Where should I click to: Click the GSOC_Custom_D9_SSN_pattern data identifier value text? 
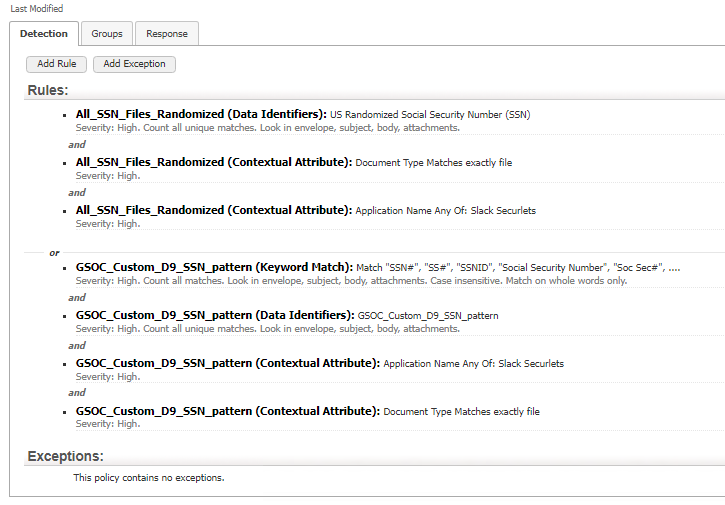[x=427, y=316]
